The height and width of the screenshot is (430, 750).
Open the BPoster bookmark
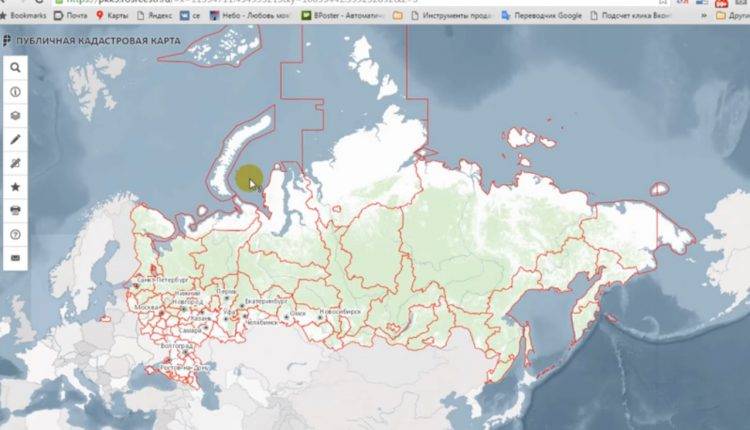coord(340,16)
